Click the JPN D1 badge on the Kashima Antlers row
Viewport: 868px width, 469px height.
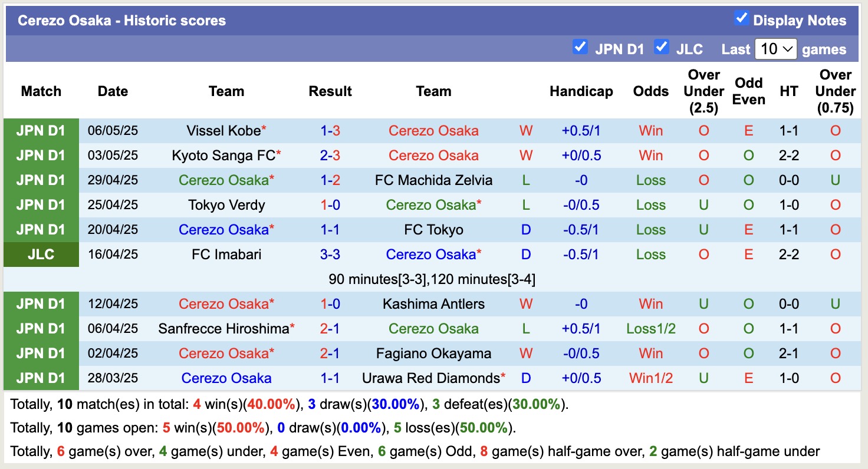(41, 303)
